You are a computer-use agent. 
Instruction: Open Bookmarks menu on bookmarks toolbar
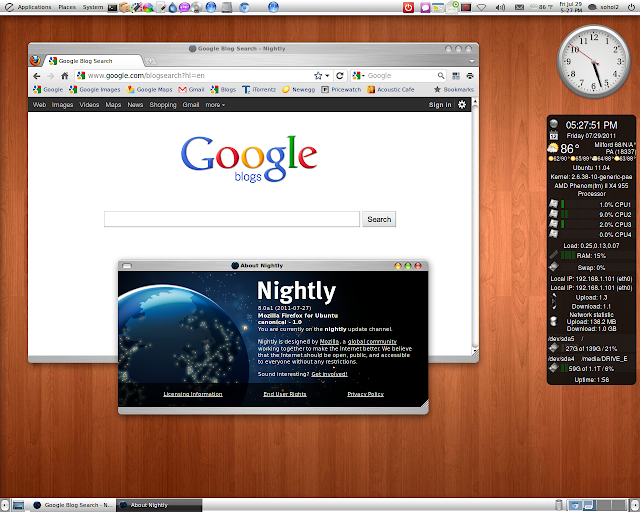pos(453,89)
